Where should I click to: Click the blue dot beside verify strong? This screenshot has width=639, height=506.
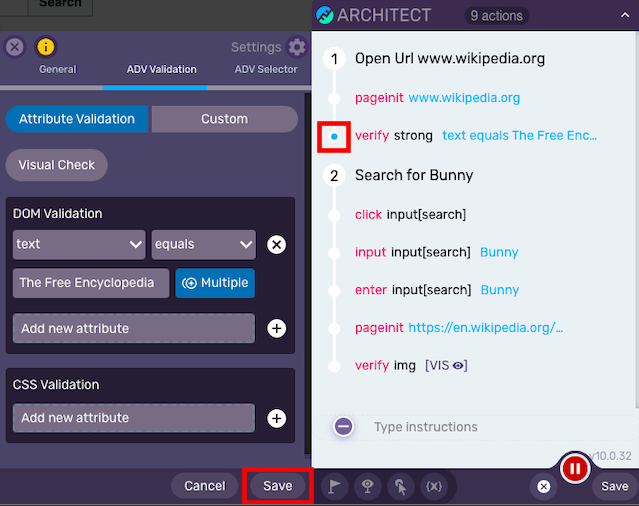(334, 136)
